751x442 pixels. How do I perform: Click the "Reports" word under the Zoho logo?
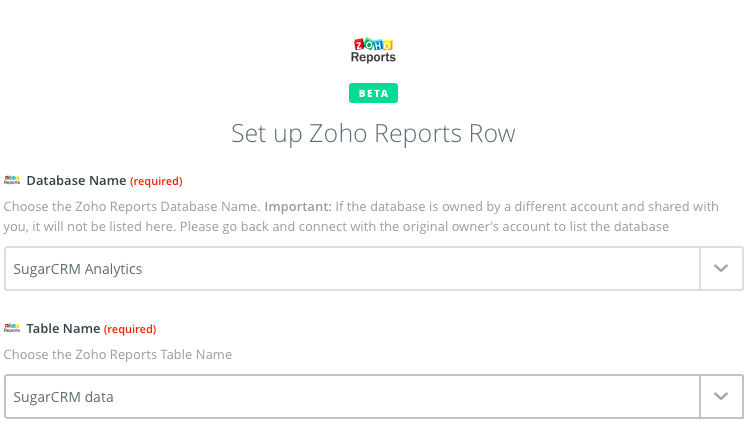coord(373,57)
